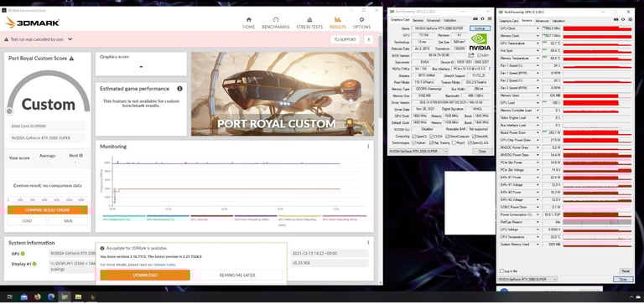Toggle the UEFI checkbox in GPU-Z

(x=479, y=55)
